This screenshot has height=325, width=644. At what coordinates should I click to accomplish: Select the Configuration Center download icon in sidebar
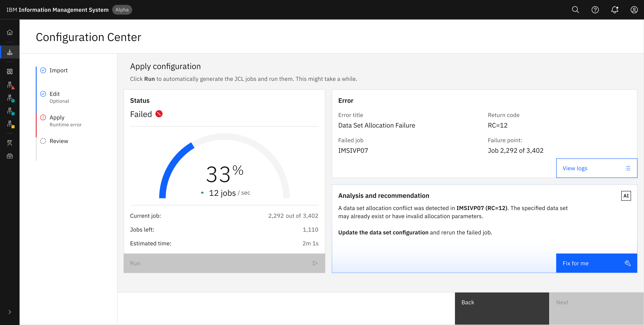10,52
